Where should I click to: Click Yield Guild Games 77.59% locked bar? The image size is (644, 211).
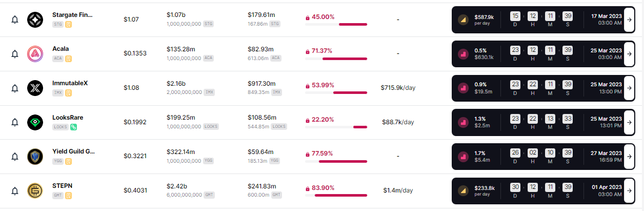point(336,161)
